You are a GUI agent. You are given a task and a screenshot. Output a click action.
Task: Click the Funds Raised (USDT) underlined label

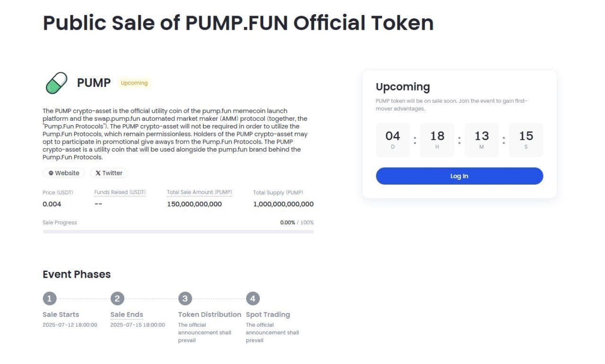[120, 192]
